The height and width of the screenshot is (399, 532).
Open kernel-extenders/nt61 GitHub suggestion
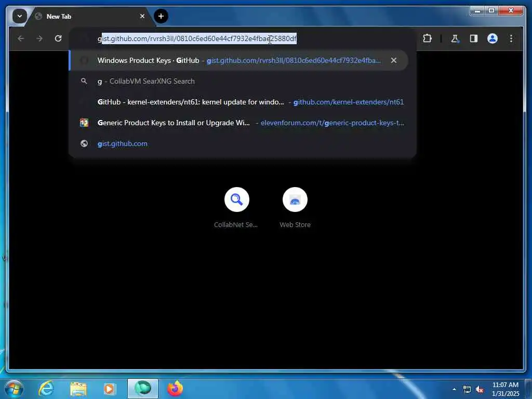click(238, 102)
